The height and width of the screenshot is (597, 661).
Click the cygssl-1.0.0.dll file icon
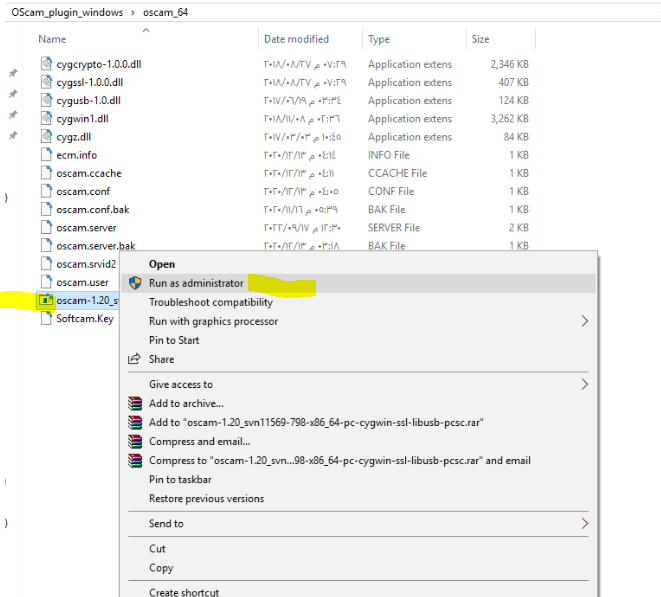[x=46, y=82]
